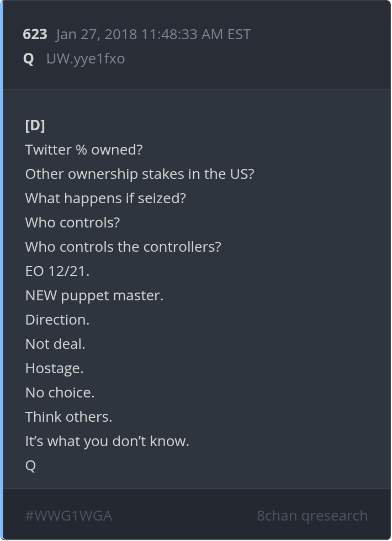Image resolution: width=392 pixels, height=541 pixels.
Task: Click the "Think others." line
Action: pos(68,417)
